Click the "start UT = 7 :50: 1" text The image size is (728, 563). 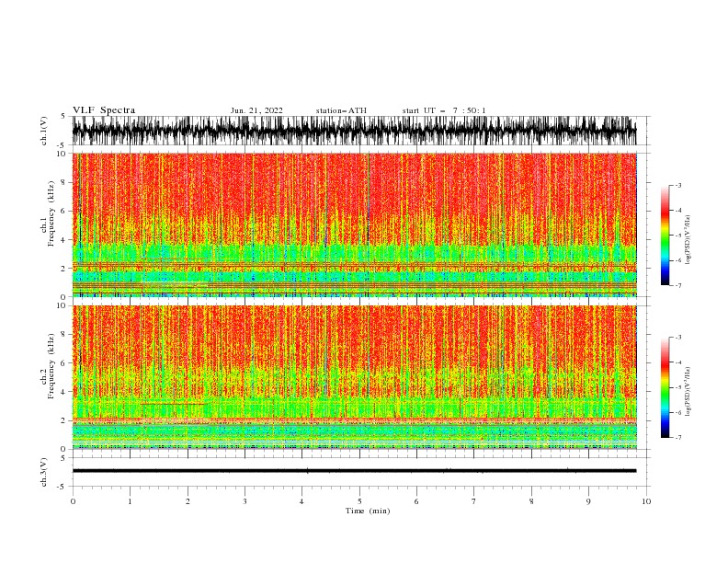pyautogui.click(x=444, y=110)
